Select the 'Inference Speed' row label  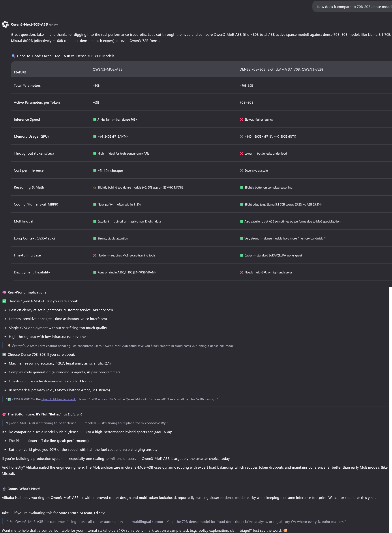pos(27,119)
